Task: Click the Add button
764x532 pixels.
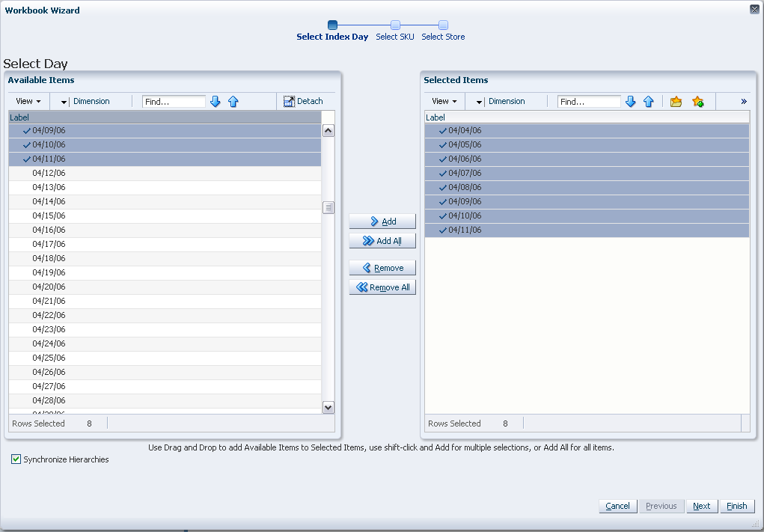Action: (382, 221)
